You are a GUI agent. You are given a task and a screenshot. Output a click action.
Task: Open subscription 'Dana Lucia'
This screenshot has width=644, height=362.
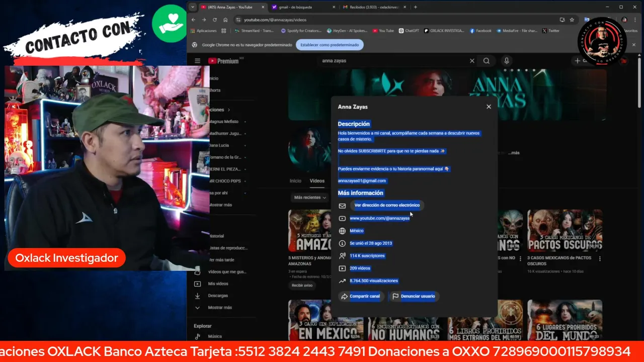coord(218,145)
